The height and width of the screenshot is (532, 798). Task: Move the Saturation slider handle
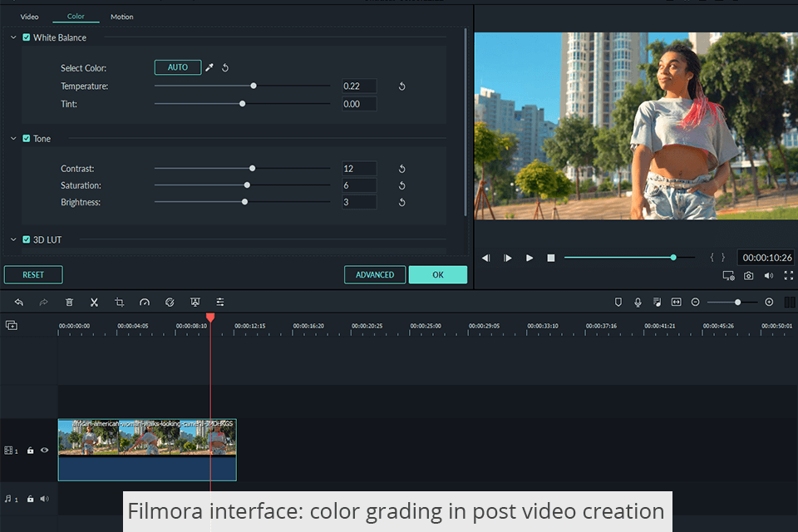pyautogui.click(x=247, y=185)
